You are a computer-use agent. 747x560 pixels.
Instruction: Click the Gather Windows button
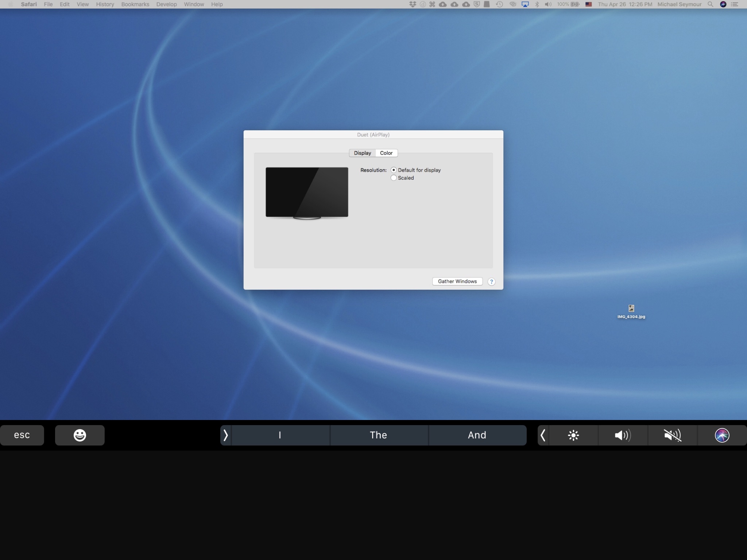[x=457, y=281]
